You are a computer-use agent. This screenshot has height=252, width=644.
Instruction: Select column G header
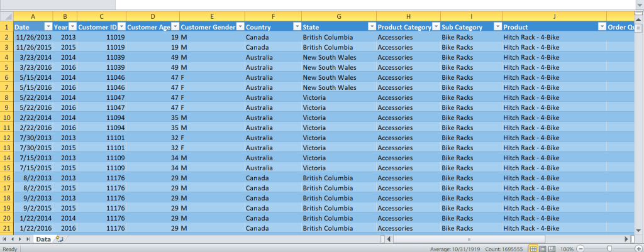point(338,15)
